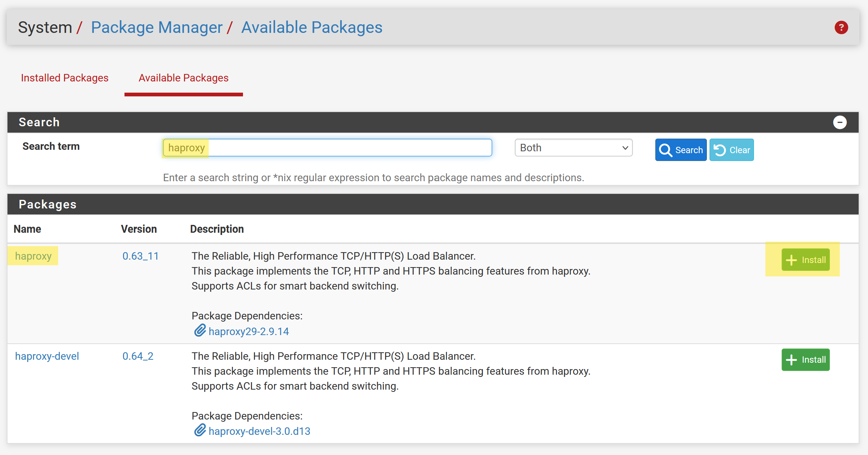Click the Search term label

51,146
